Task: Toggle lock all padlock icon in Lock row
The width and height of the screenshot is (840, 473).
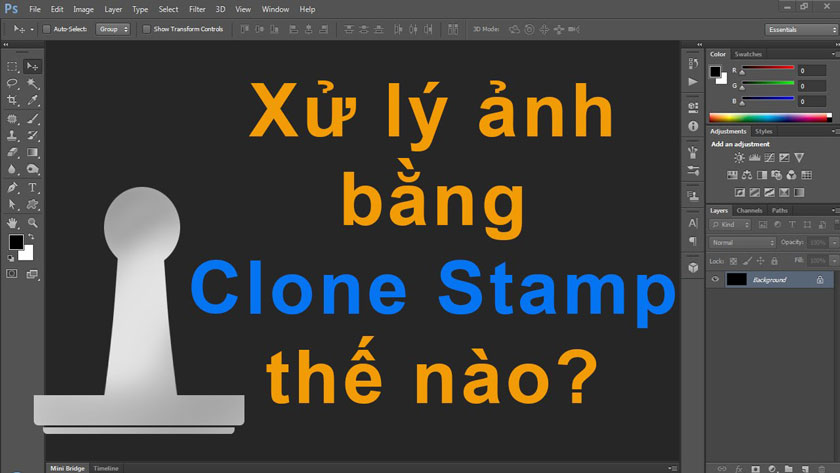Action: pos(774,261)
